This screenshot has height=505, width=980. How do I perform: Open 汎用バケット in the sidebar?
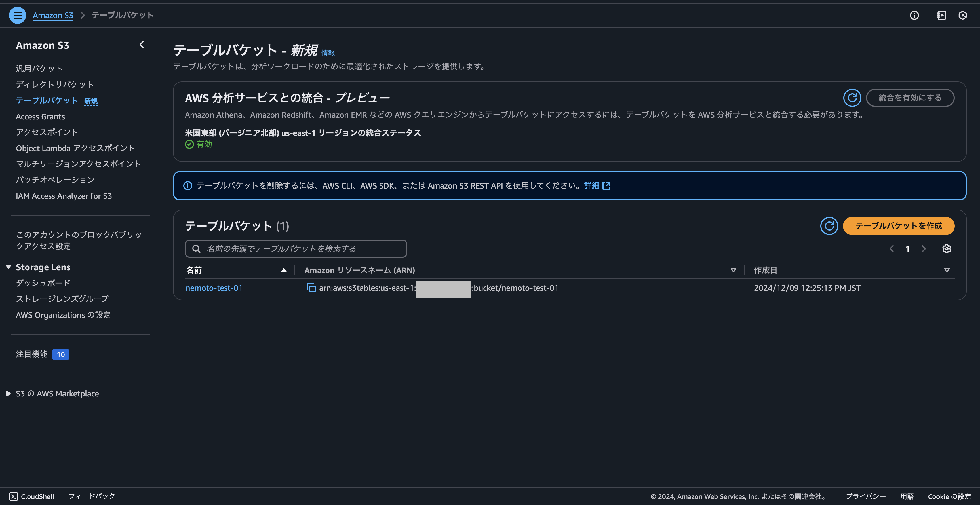39,68
